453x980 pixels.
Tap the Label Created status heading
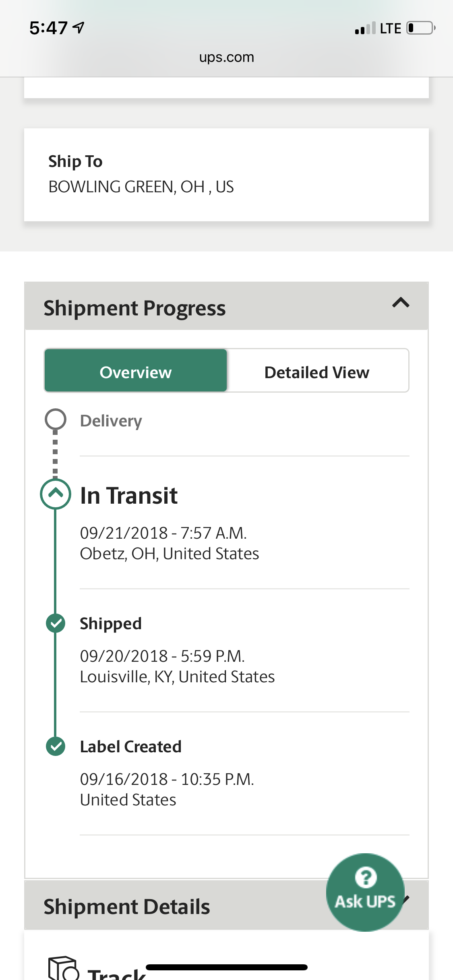(131, 747)
